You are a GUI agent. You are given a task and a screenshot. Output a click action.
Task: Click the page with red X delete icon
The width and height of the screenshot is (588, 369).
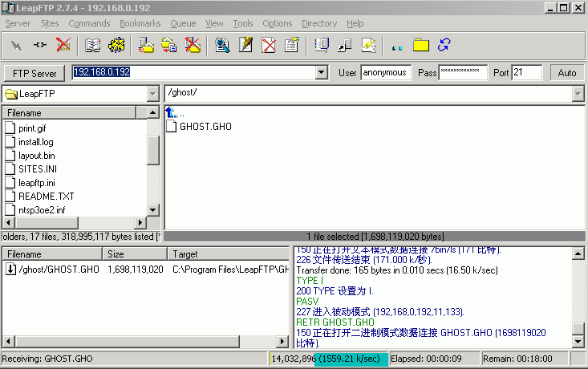click(x=269, y=45)
